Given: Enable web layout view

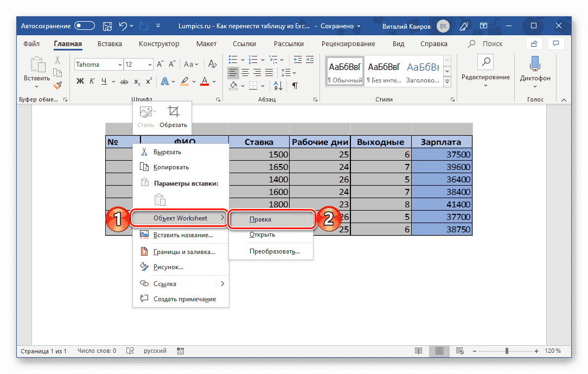Looking at the screenshot, I should point(459,351).
